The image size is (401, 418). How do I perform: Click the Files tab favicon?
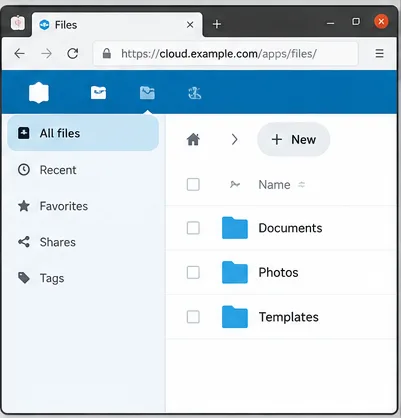point(44,25)
